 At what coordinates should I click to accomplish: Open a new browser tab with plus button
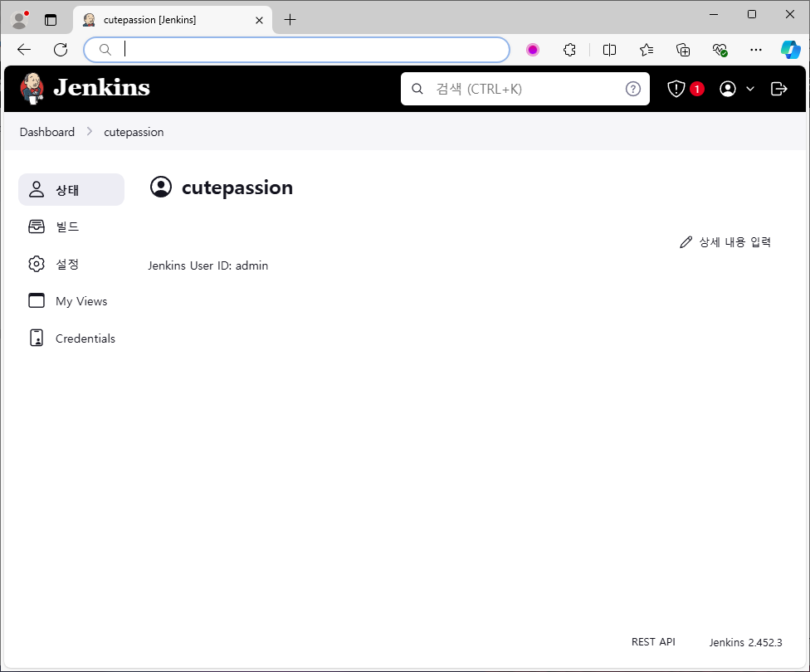point(290,20)
